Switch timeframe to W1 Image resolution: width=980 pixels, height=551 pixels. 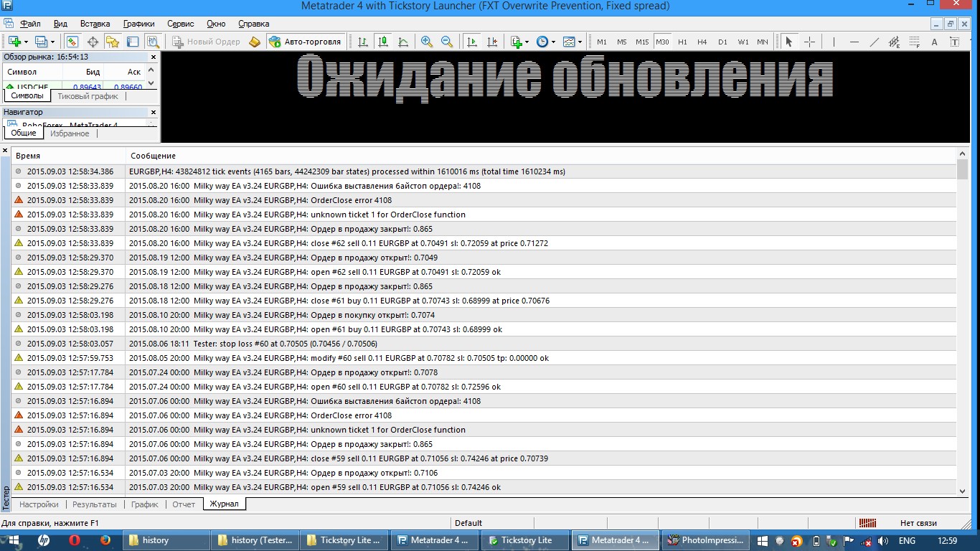(743, 42)
